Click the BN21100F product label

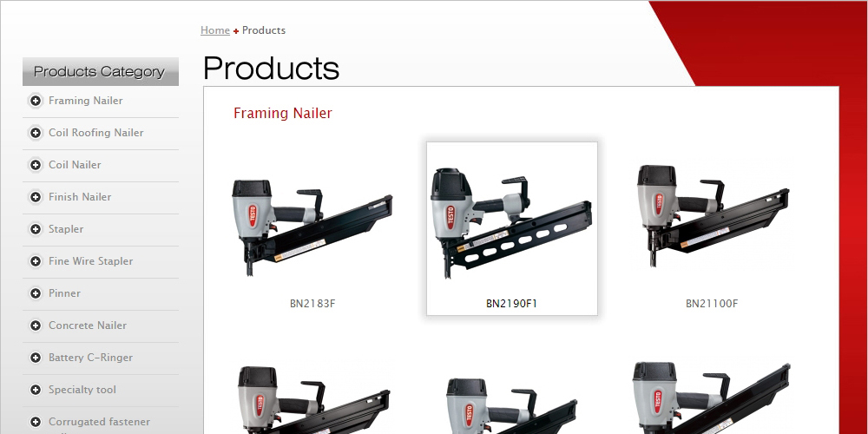(712, 303)
